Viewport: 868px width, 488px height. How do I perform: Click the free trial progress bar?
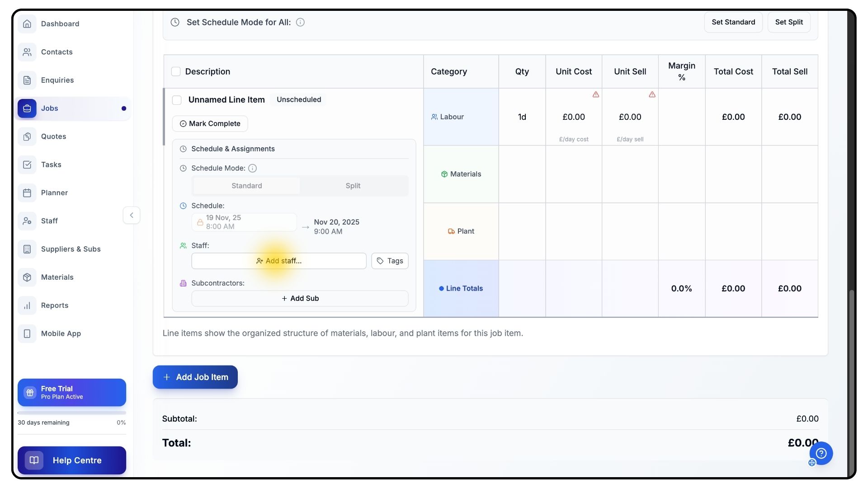71,413
